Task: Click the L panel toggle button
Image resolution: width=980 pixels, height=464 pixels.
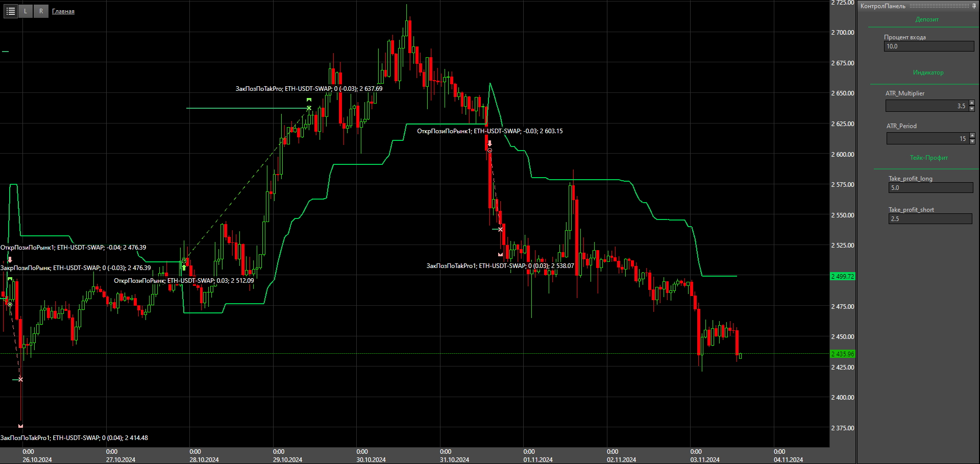Action: [x=26, y=11]
